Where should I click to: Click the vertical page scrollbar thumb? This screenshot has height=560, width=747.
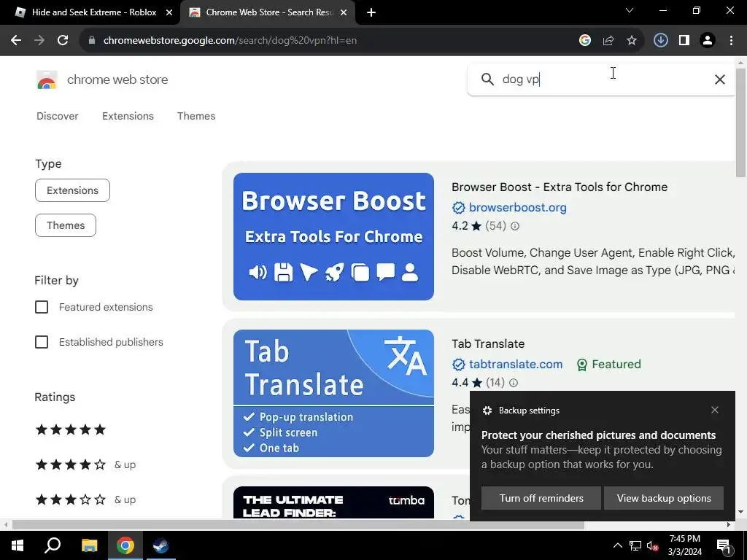click(740, 122)
